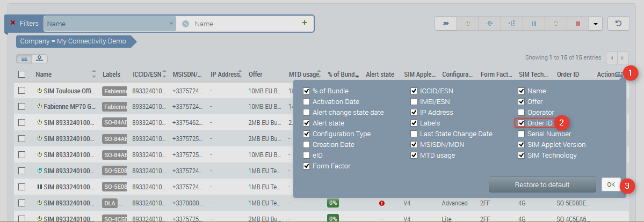This screenshot has width=644, height=222.
Task: Enable the Activation Date column checkbox
Action: pos(306,101)
